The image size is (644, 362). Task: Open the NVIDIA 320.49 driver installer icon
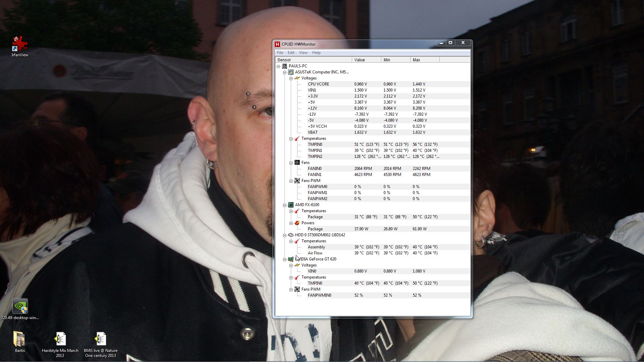tap(20, 306)
